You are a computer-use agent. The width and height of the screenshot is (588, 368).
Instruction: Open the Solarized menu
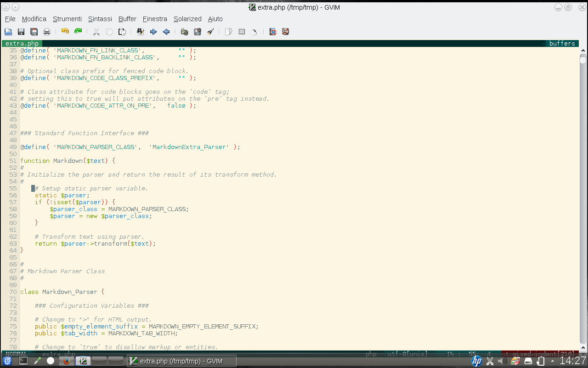[187, 19]
